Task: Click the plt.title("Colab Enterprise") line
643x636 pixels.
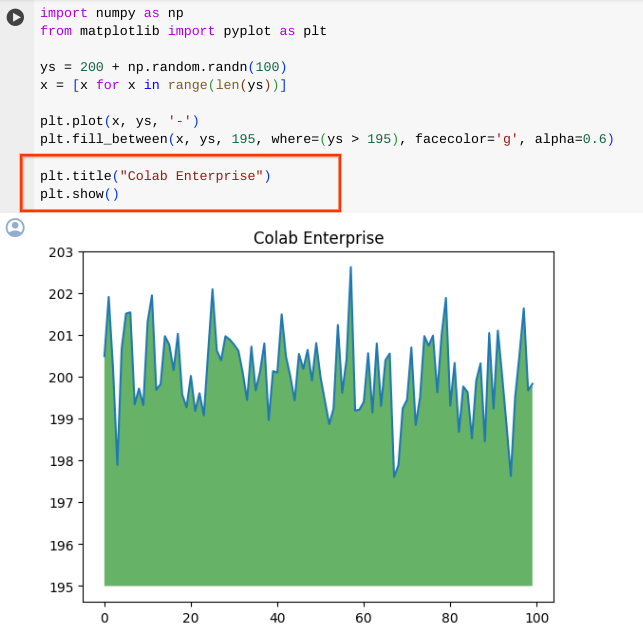Action: tap(155, 176)
